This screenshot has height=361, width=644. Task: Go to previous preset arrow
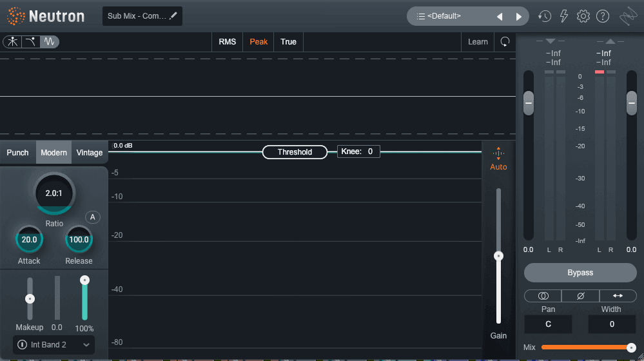[x=500, y=16]
